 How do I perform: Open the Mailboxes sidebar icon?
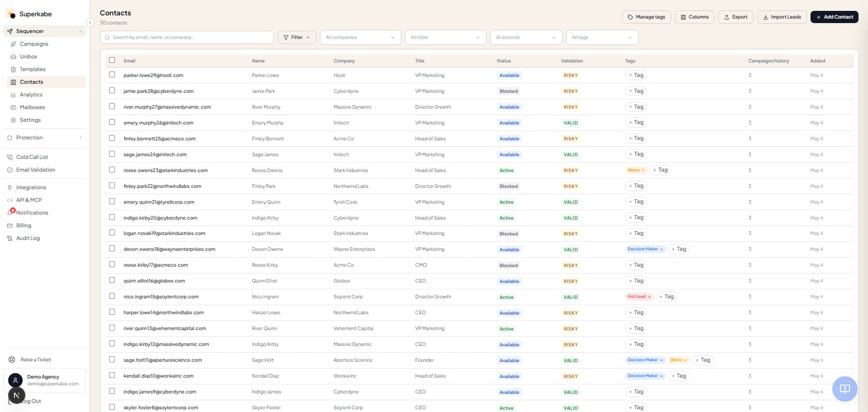[x=14, y=107]
